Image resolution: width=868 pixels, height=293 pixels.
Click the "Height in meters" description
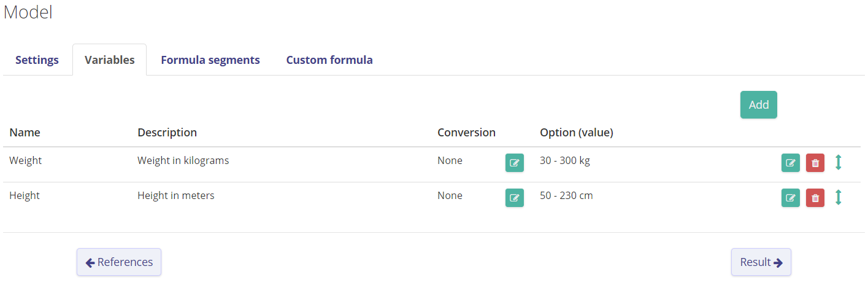point(175,196)
